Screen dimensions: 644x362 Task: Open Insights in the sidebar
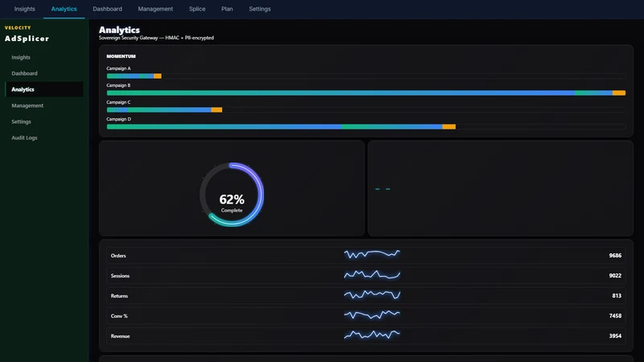click(x=44, y=57)
